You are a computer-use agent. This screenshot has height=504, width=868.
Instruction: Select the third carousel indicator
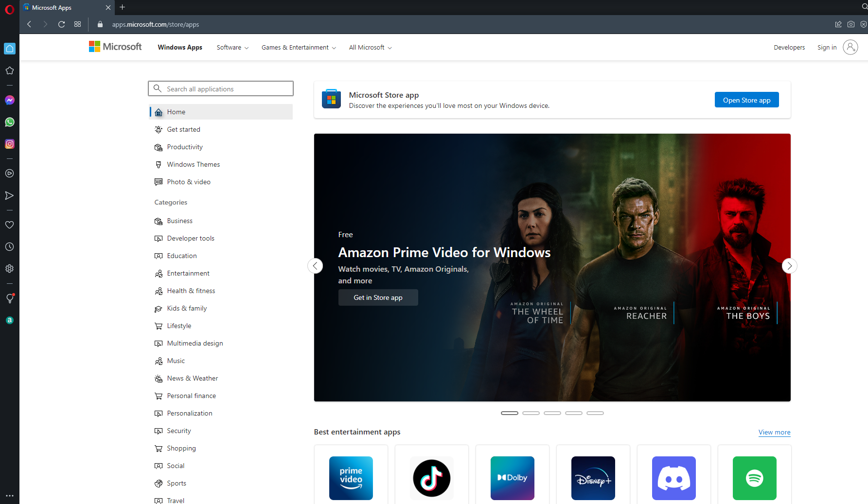point(552,413)
